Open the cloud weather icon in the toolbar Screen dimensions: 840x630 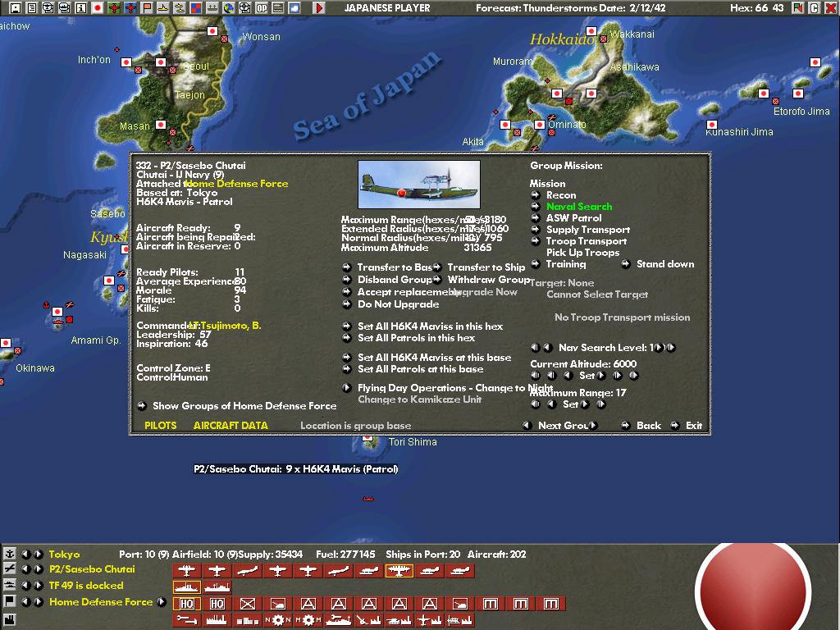coord(294,8)
